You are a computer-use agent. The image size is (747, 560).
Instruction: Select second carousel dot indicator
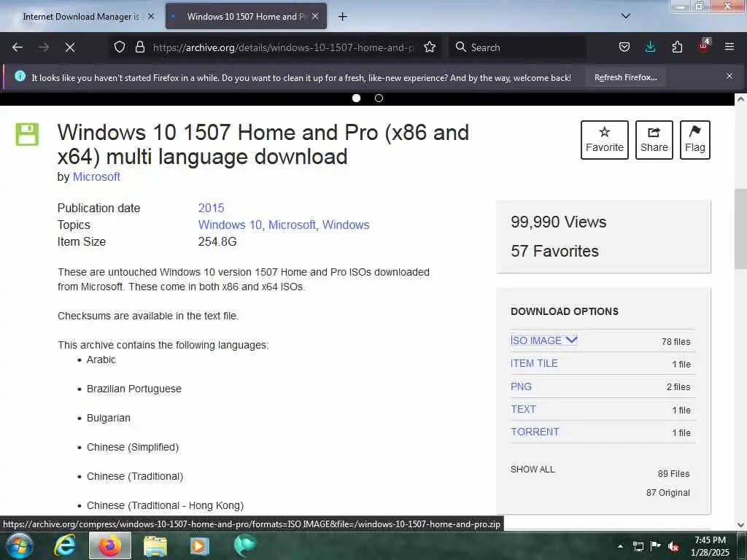click(x=379, y=98)
